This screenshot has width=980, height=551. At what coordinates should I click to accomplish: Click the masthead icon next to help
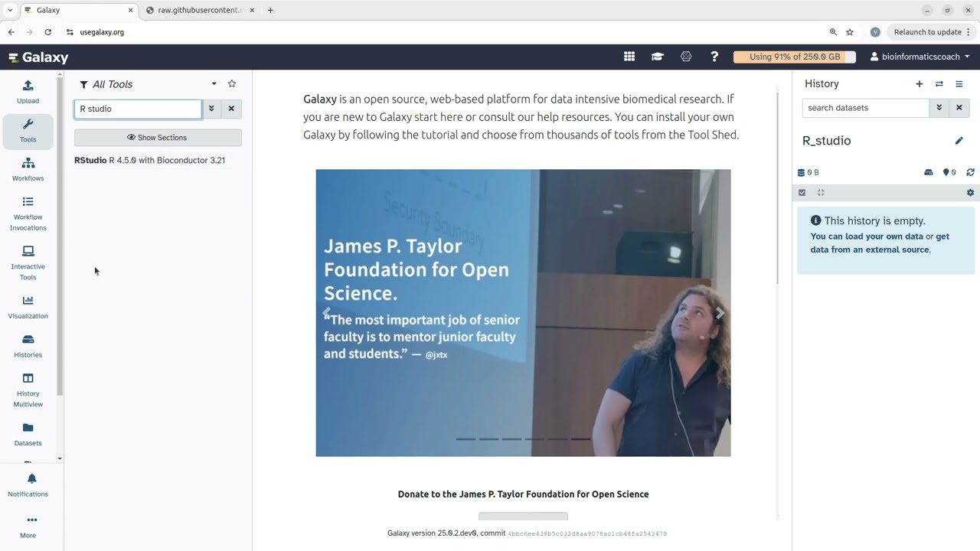(686, 57)
